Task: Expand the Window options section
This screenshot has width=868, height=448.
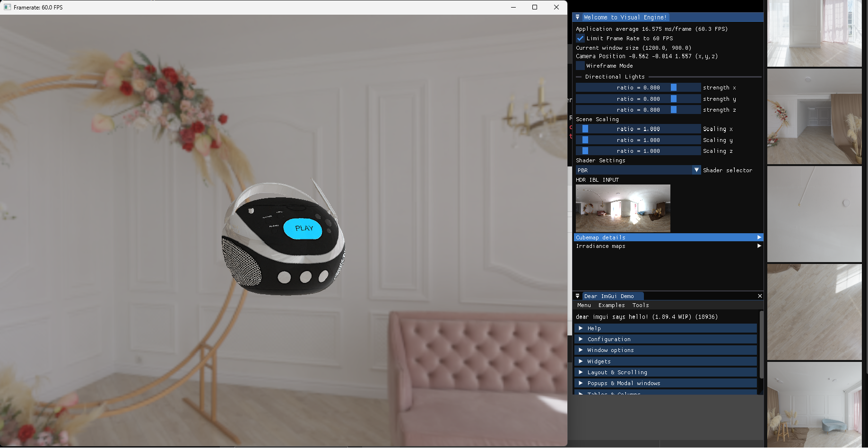Action: pyautogui.click(x=666, y=350)
